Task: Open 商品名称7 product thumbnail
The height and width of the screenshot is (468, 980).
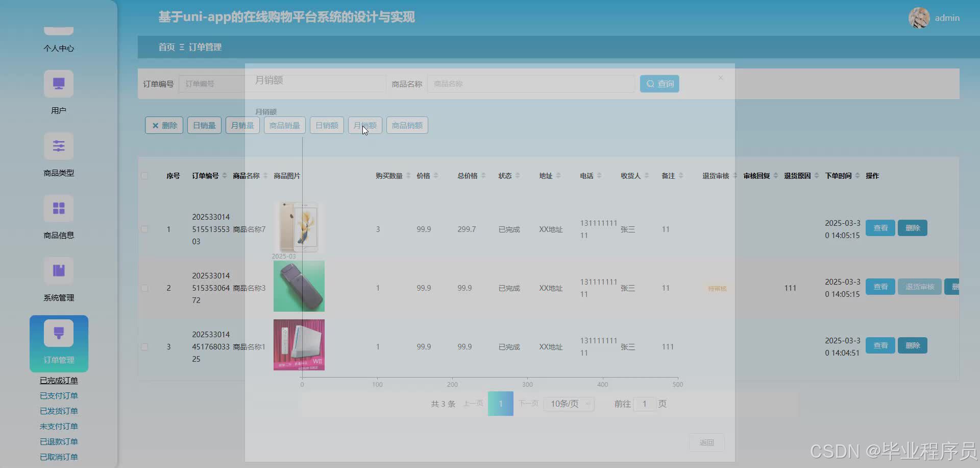Action: pos(299,227)
